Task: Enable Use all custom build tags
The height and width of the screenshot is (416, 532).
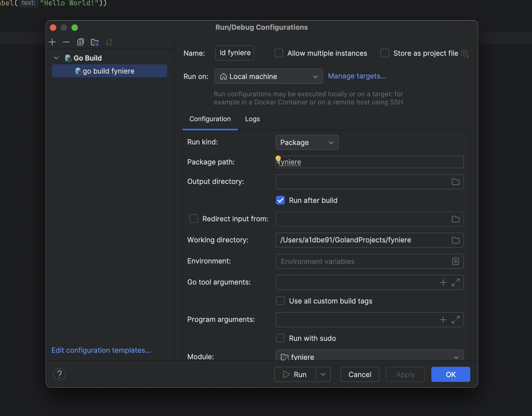Action: coord(280,301)
